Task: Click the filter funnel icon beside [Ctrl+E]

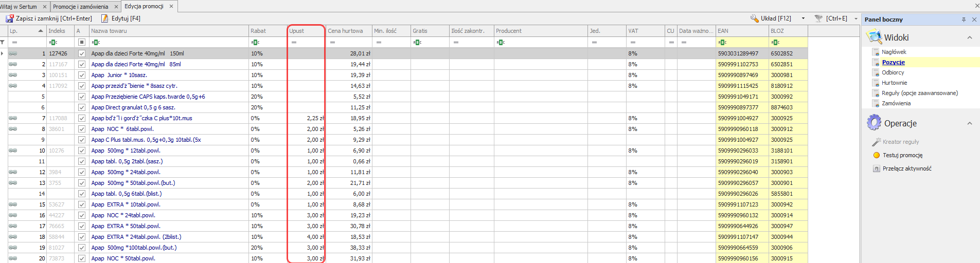Action: [x=818, y=18]
